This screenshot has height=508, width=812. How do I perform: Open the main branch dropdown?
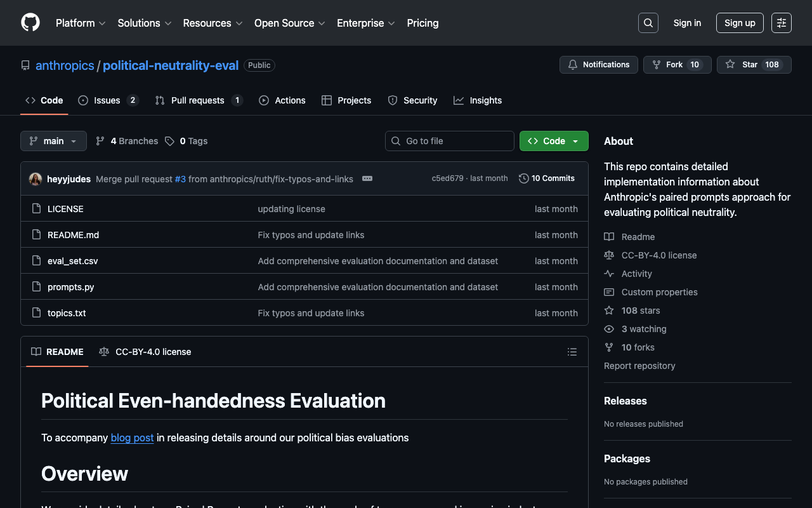coord(53,141)
